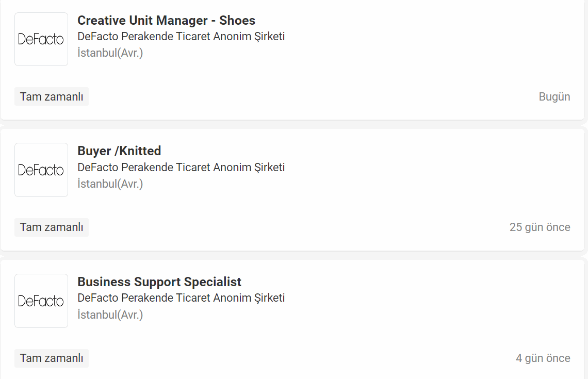This screenshot has height=379, width=588.
Task: Click İstanbul(Avr.) location in Business Support Specialist card
Action: click(110, 315)
